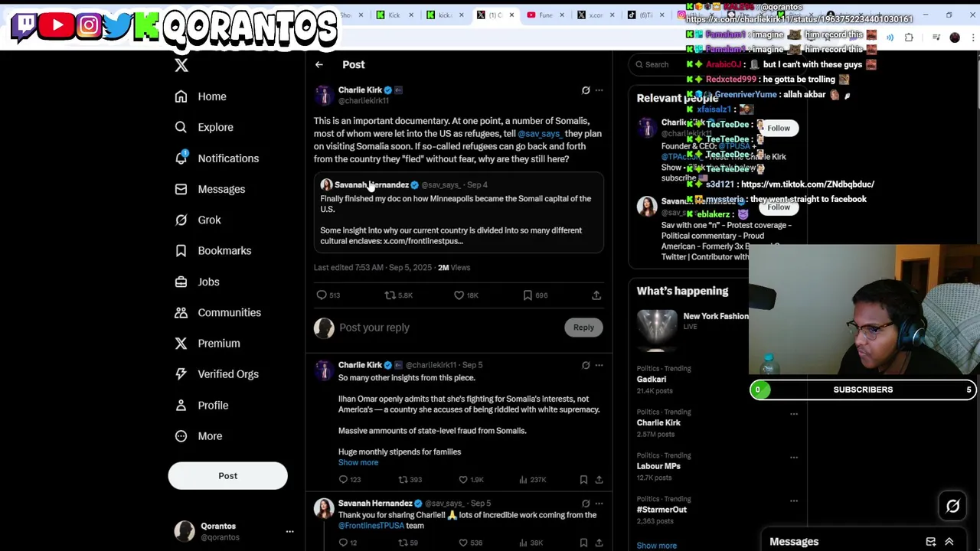Click the Profile person icon
Screen dimensions: 980x551
[x=181, y=405]
